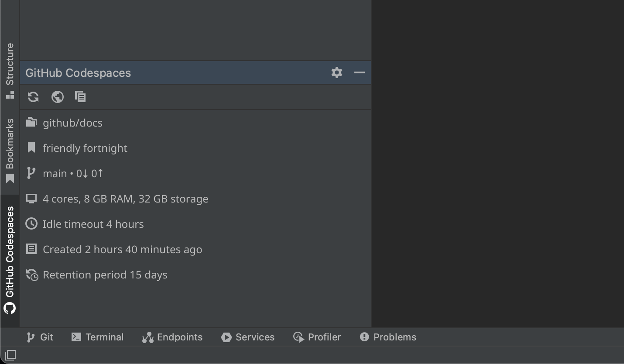Screen dimensions: 624x364
Task: Toggle the Structure tool window
Action: coord(10,68)
